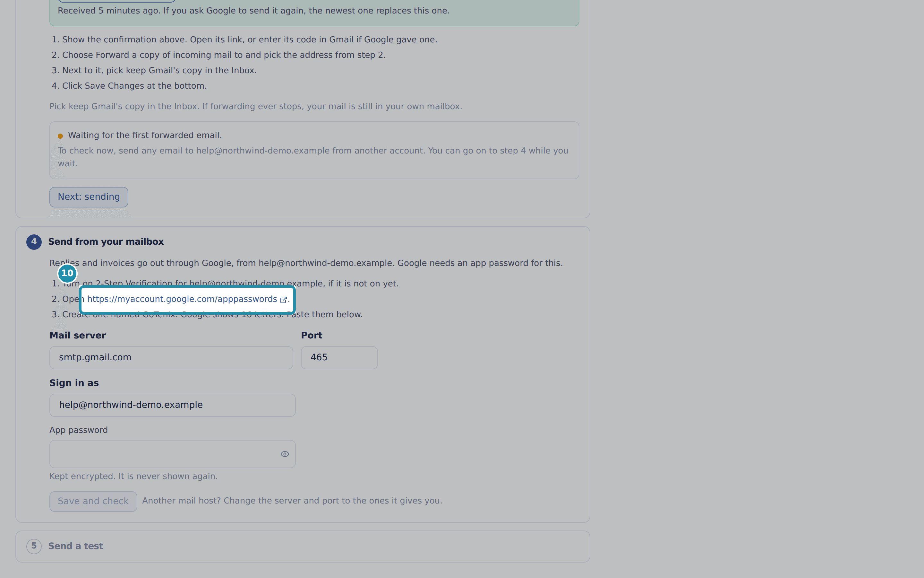924x578 pixels.
Task: Click the App password label
Action: click(79, 430)
